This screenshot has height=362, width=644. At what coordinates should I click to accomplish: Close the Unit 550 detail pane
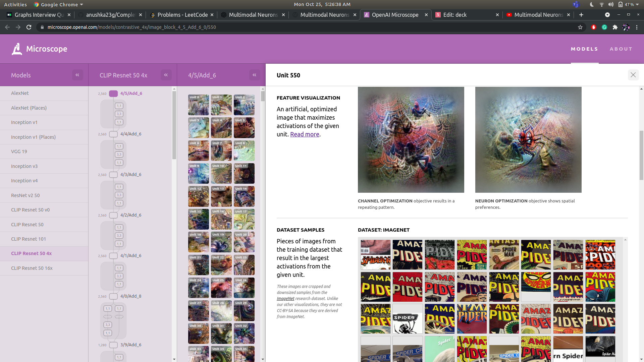pos(633,75)
